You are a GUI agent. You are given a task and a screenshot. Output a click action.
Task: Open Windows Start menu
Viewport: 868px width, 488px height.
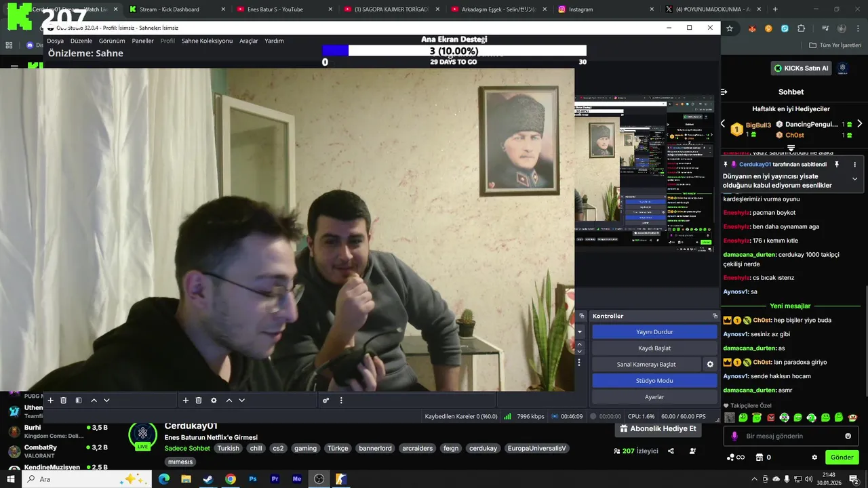[x=11, y=479]
